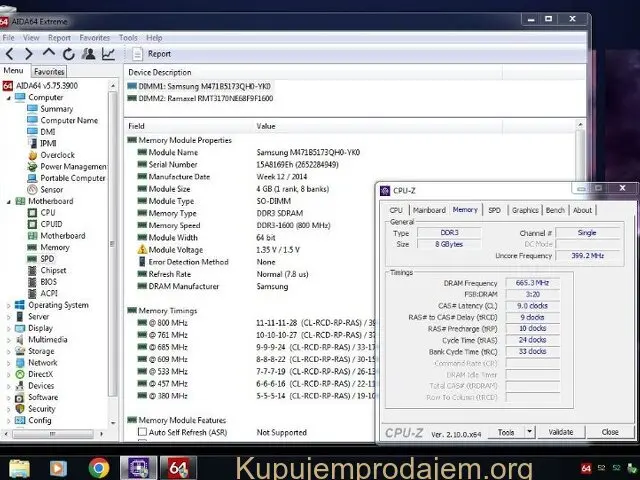Expand the Storage tree node
Image resolution: width=640 pixels, height=480 pixels.
tap(8, 351)
